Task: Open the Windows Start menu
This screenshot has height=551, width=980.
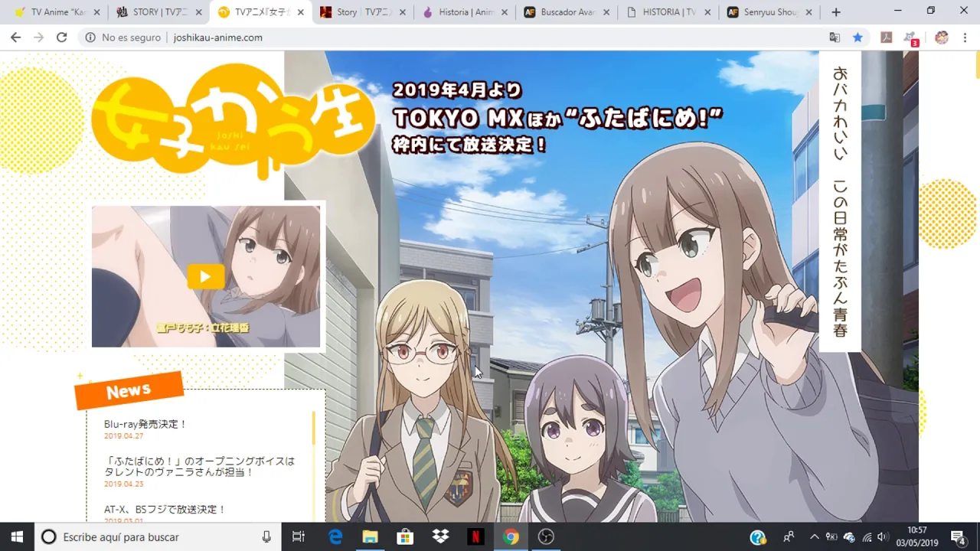Action: tap(17, 536)
